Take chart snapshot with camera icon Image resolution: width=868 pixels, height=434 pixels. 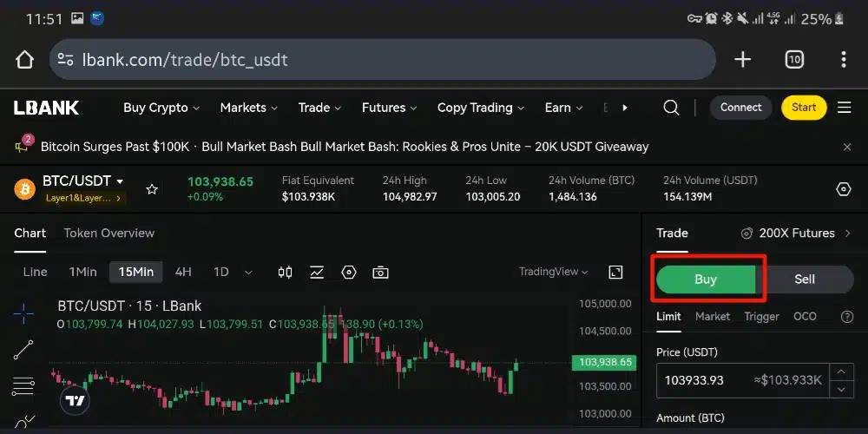click(380, 272)
